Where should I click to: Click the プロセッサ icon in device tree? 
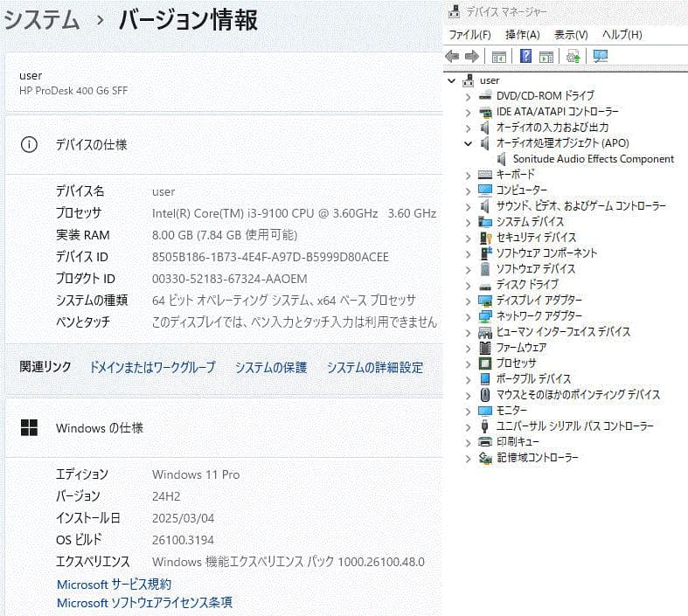point(485,363)
